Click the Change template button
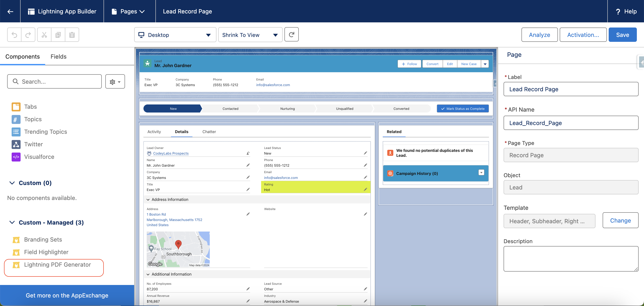 [x=620, y=220]
